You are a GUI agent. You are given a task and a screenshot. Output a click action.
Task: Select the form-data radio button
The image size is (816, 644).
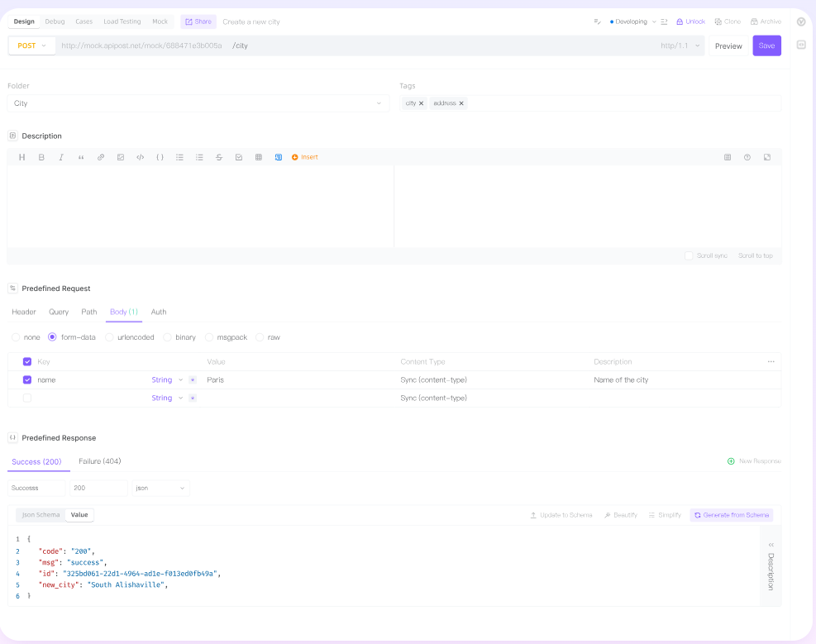51,337
